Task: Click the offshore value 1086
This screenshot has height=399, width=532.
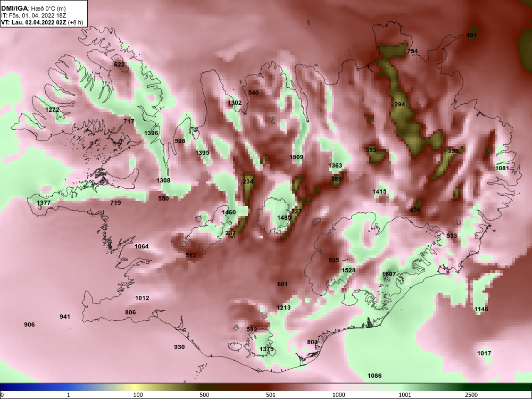Action: [x=375, y=376]
